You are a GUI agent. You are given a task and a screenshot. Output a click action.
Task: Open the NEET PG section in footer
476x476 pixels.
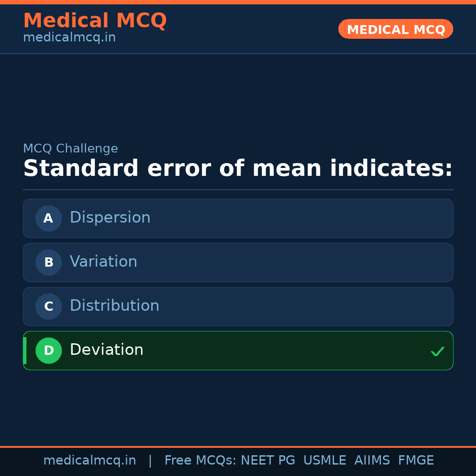click(x=268, y=460)
